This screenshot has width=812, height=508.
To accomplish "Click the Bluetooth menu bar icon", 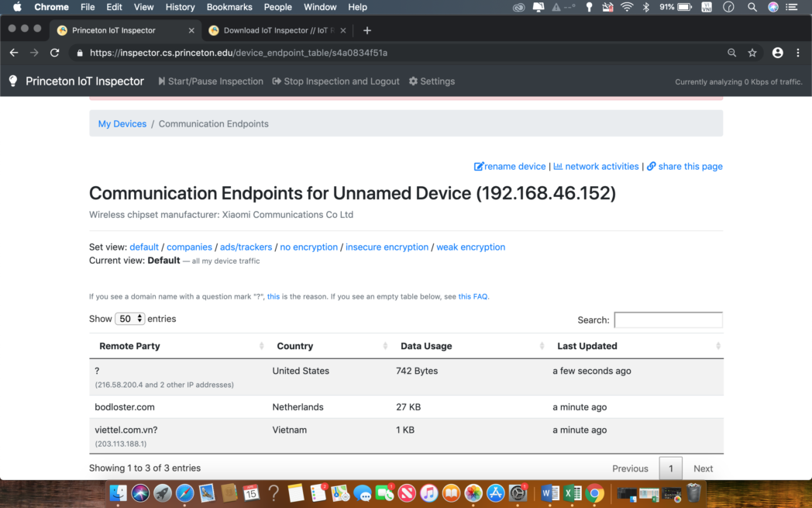I will [645, 7].
